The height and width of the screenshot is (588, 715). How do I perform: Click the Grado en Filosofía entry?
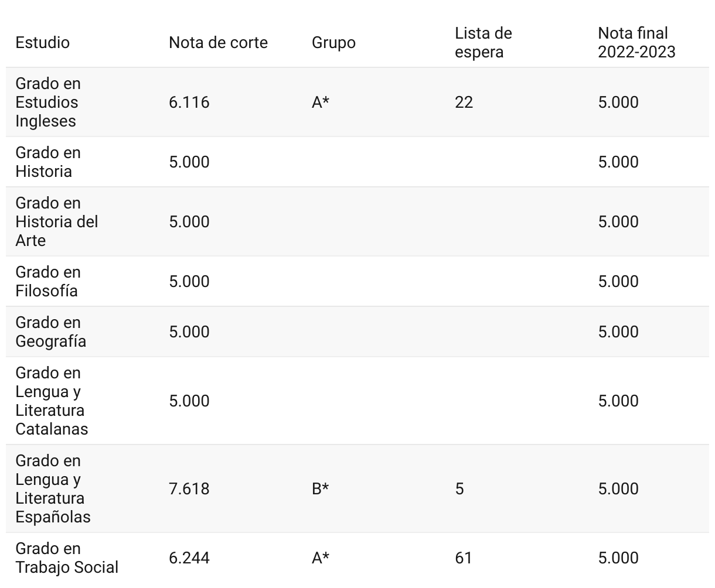tap(47, 282)
